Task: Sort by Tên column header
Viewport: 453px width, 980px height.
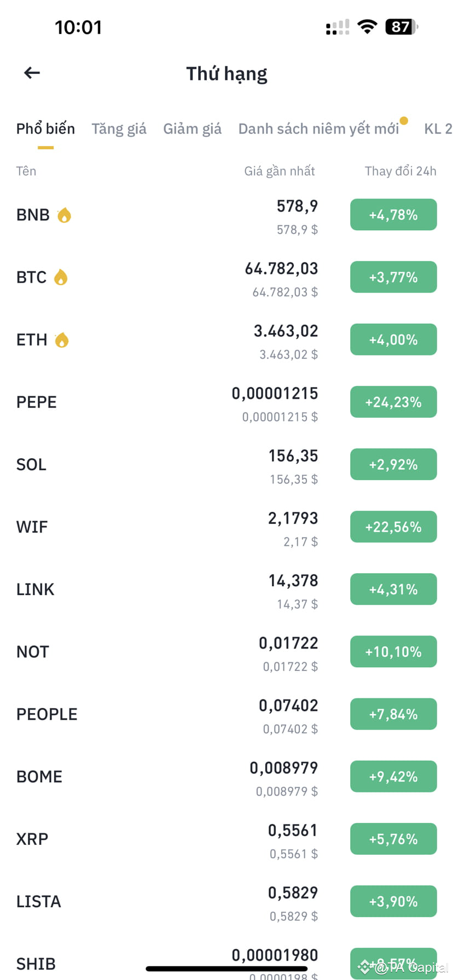Action: [26, 171]
